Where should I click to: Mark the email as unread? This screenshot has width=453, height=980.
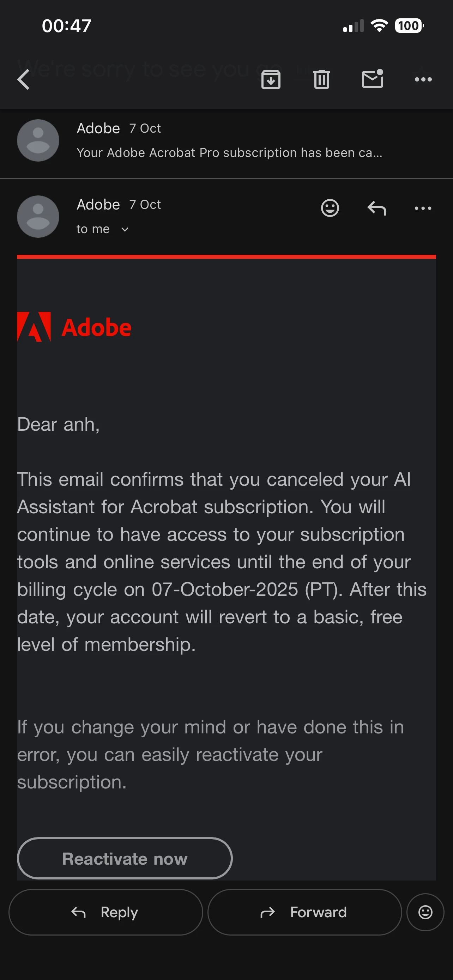point(372,79)
